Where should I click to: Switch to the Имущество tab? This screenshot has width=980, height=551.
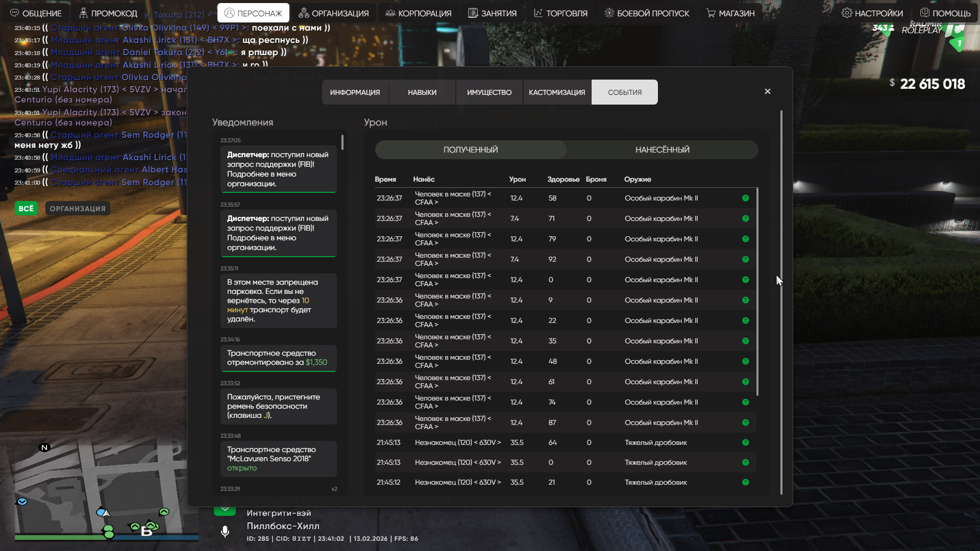489,92
